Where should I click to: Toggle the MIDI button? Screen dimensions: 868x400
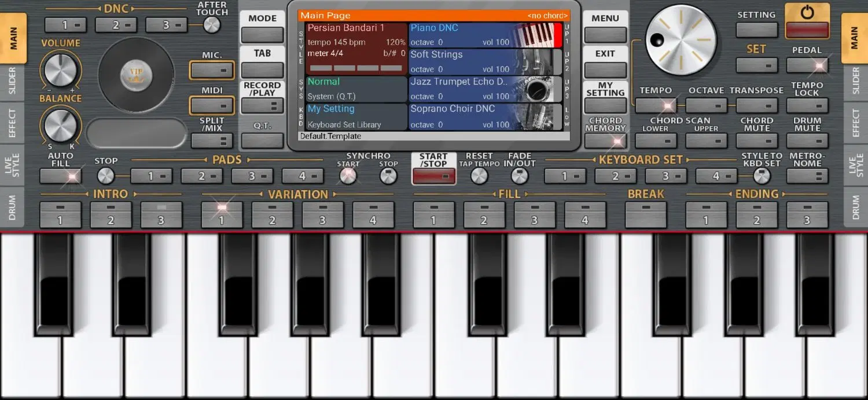[212, 106]
